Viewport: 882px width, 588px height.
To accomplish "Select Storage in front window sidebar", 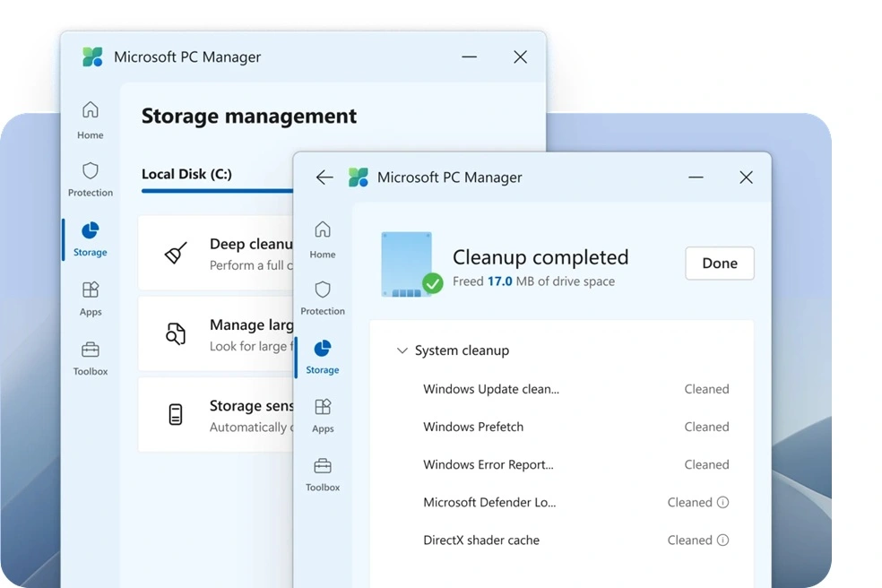I will (x=323, y=358).
